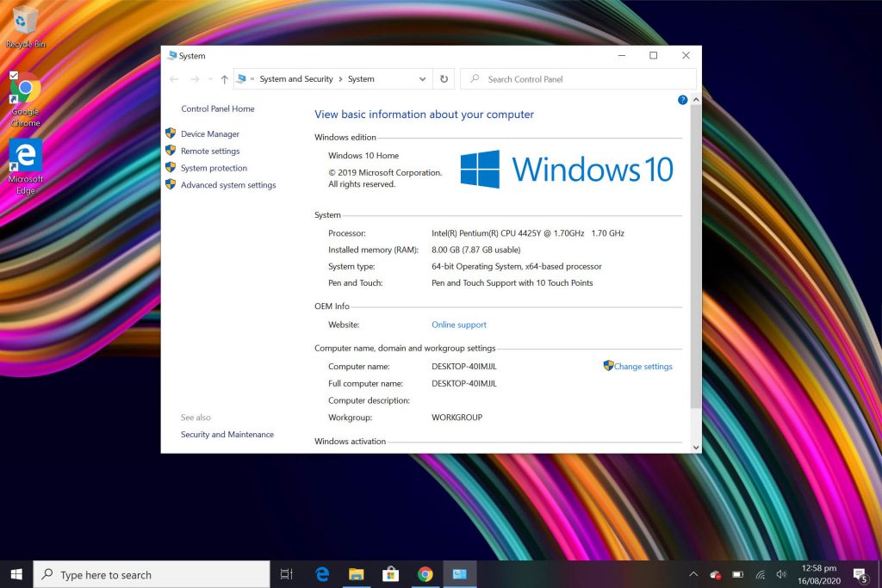Close the System window
Viewport: 882px width, 588px height.
click(x=686, y=56)
